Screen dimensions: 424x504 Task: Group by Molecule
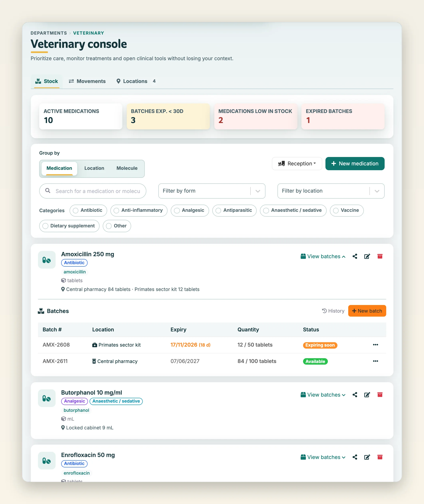[127, 168]
